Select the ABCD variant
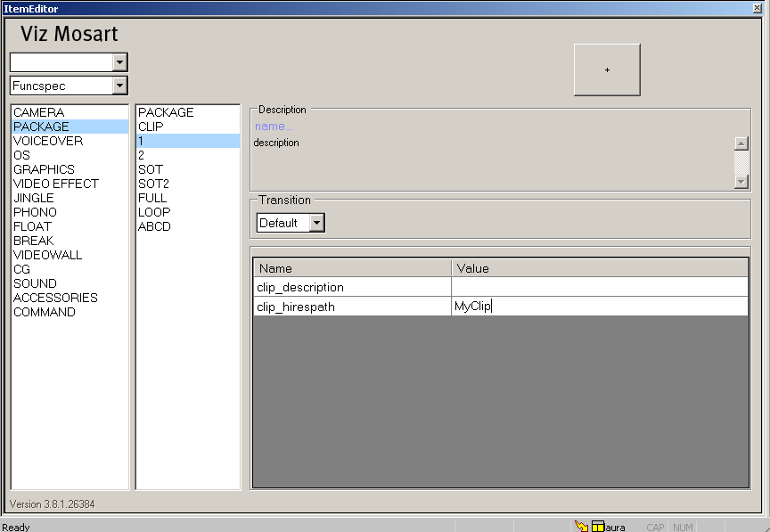Viewport: 770px width, 532px height. [154, 226]
